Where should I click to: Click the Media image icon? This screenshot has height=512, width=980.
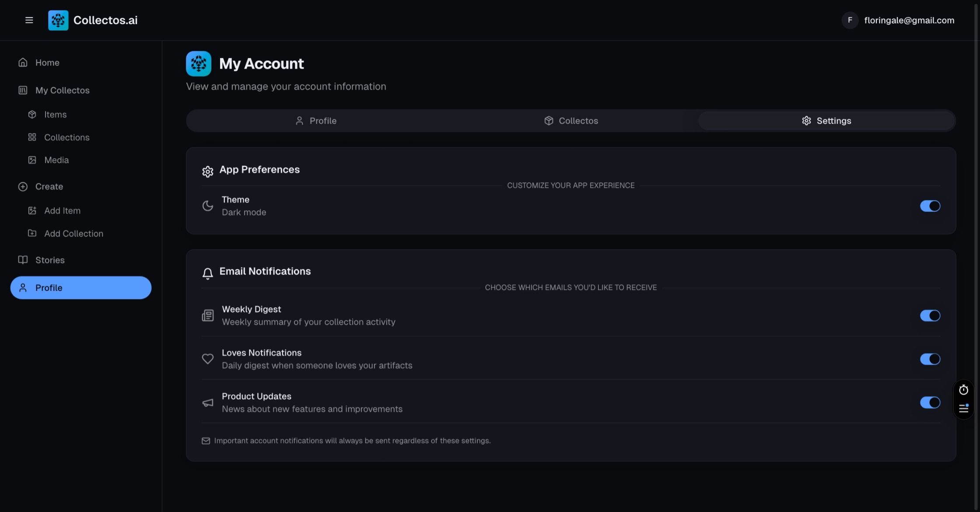[32, 160]
